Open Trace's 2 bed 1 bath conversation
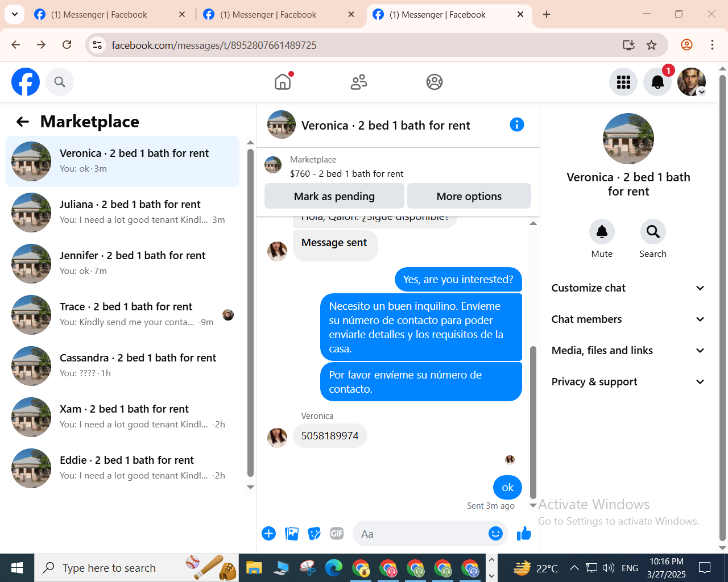The height and width of the screenshot is (582, 728). tap(122, 314)
